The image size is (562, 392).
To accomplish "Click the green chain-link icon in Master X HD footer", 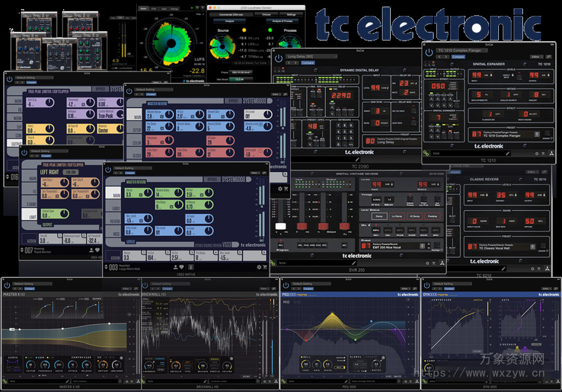I will [5, 381].
